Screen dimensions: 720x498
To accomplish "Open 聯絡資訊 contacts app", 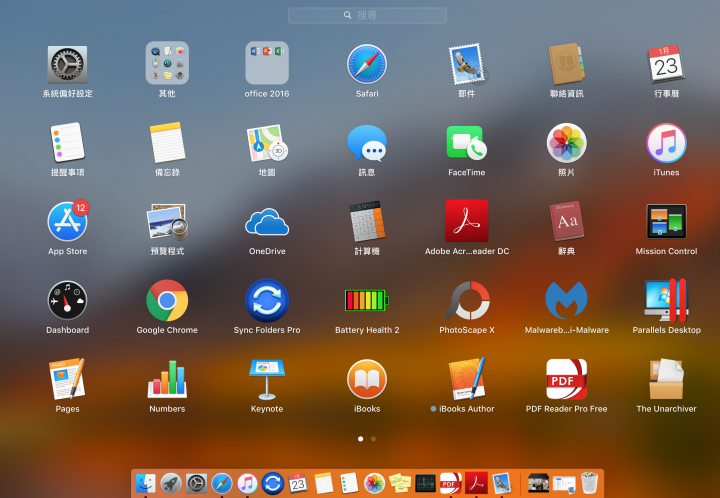I will tap(566, 64).
